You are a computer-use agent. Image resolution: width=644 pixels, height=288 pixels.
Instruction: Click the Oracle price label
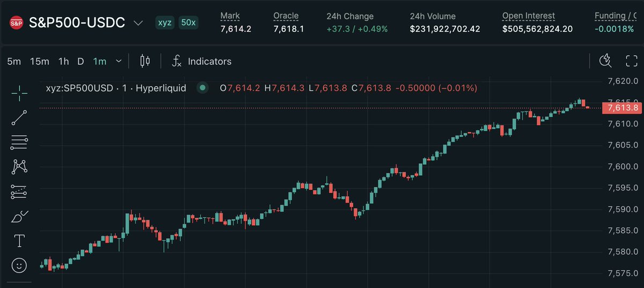click(286, 16)
